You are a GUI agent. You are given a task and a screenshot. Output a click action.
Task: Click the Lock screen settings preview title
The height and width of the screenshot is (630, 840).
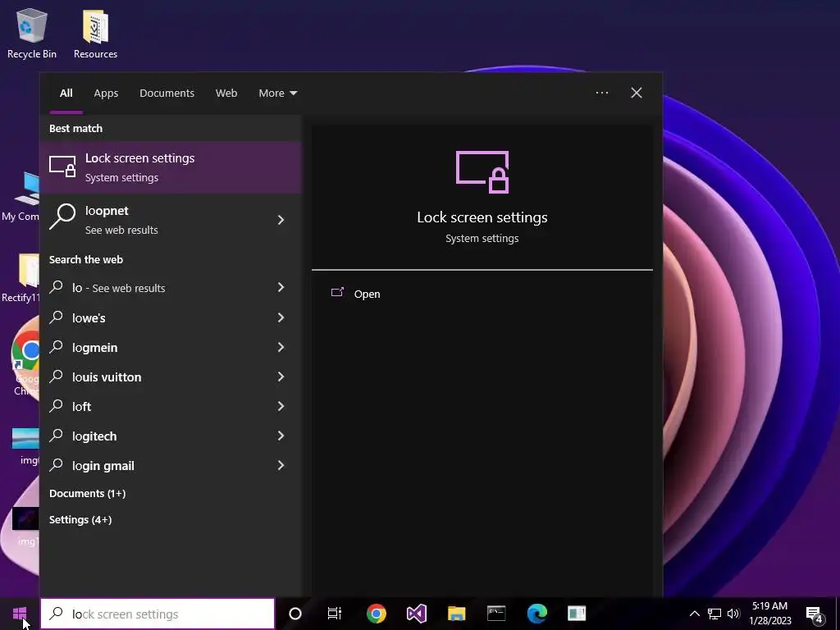[482, 217]
